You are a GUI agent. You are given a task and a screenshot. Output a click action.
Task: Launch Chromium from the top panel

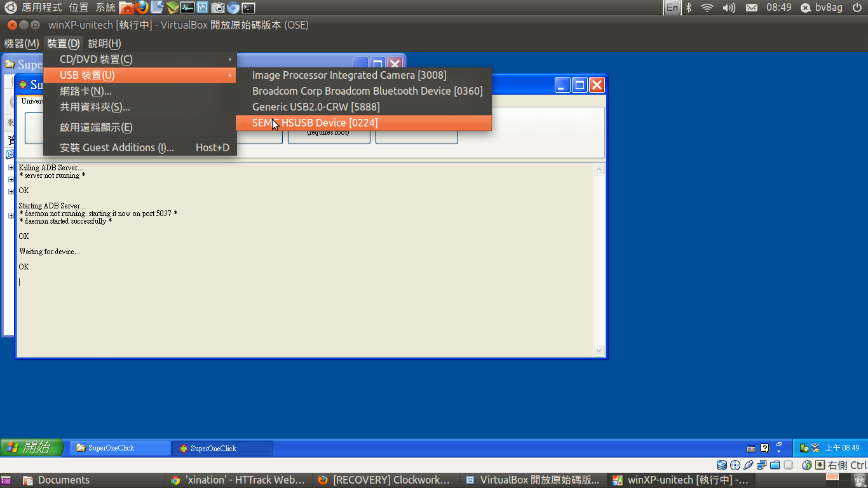tap(233, 8)
